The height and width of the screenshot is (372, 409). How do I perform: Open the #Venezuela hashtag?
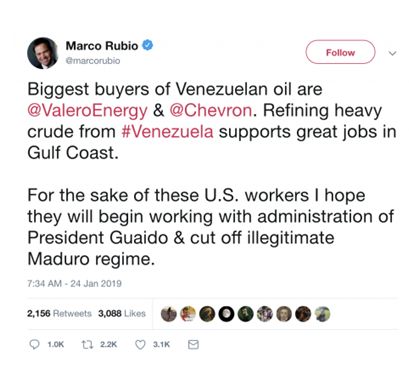click(167, 131)
